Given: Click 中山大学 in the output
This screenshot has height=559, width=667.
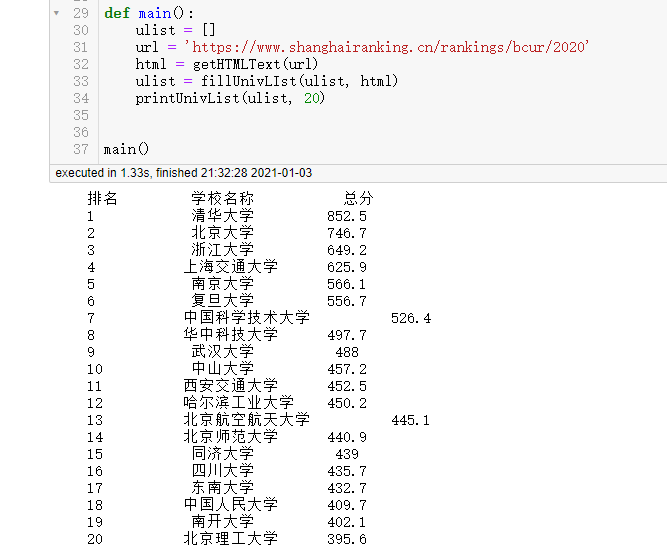Looking at the screenshot, I should pyautogui.click(x=222, y=369).
